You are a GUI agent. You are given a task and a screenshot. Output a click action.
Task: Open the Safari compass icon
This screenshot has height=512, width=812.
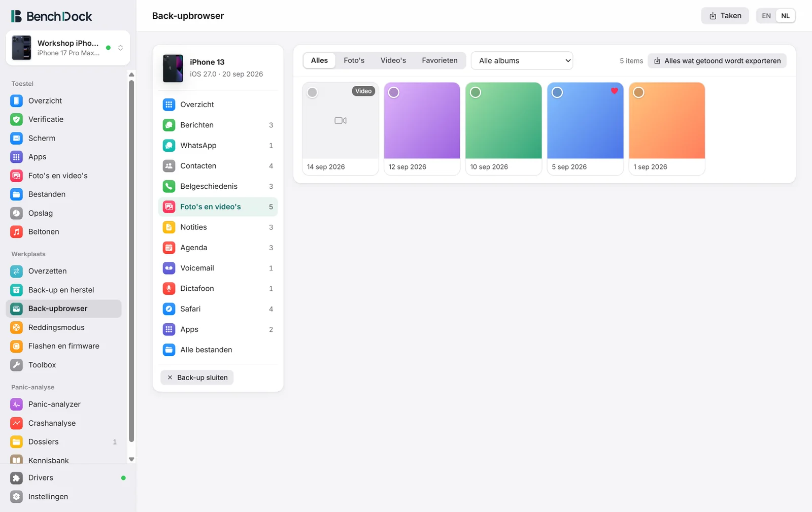(x=169, y=309)
